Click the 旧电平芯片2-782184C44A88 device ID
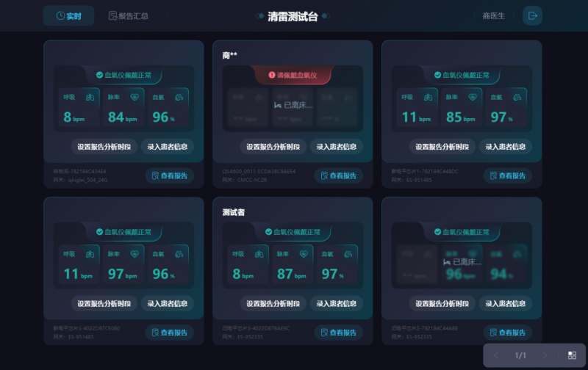588x370 pixels. [x=425, y=328]
